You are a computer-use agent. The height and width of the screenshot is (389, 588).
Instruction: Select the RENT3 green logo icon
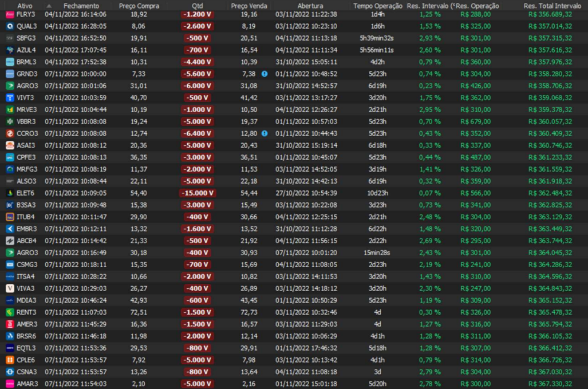click(x=10, y=312)
